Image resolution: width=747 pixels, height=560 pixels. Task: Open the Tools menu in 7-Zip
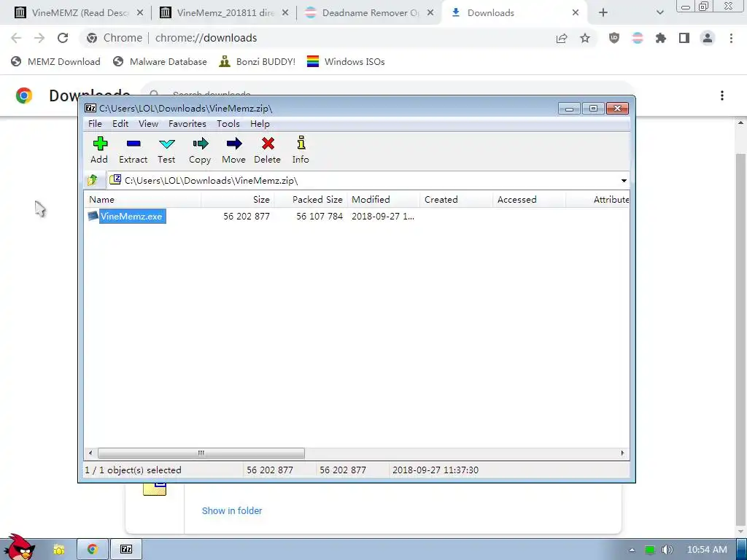(x=228, y=124)
